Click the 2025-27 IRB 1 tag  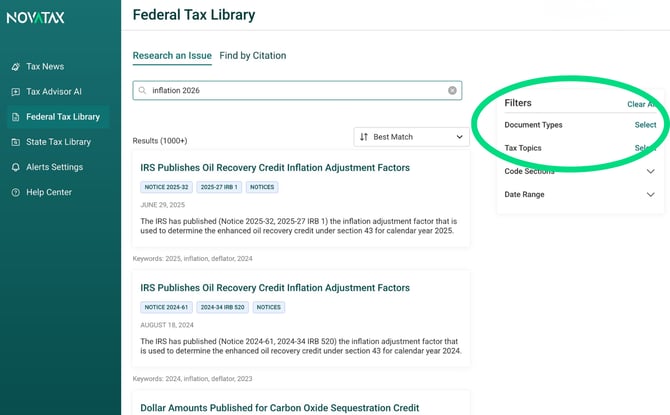tap(219, 187)
